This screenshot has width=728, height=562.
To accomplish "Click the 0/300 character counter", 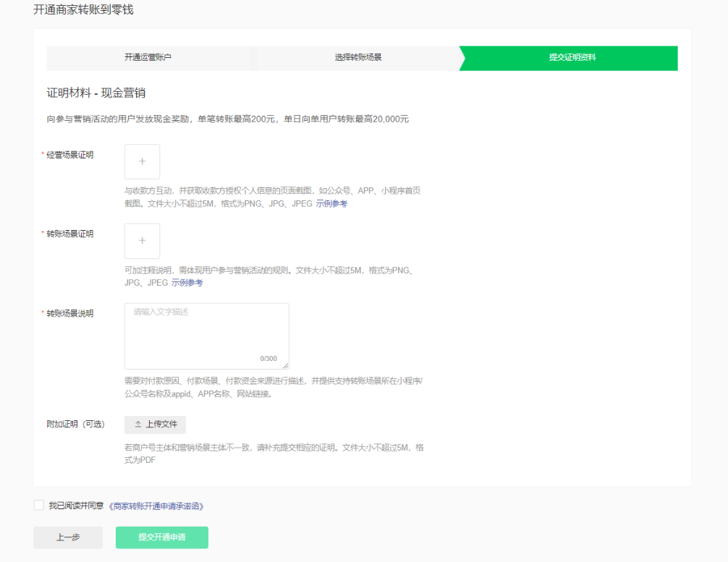I will pyautogui.click(x=268, y=359).
